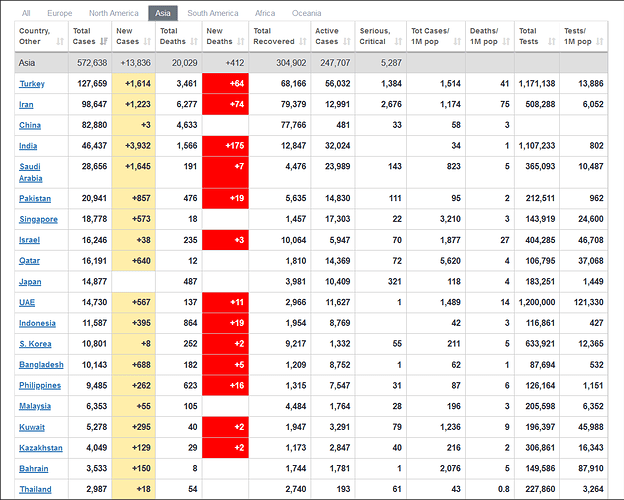
Task: Open the India country link
Action: click(x=28, y=146)
